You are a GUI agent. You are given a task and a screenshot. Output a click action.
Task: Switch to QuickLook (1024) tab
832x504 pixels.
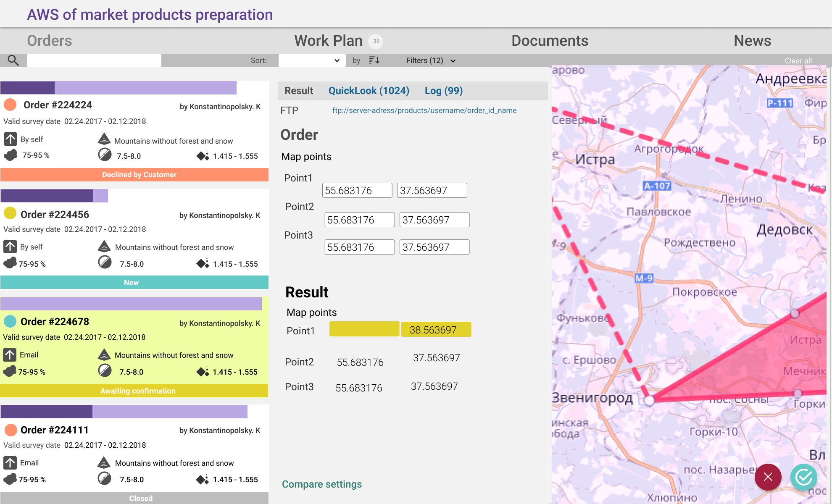coord(369,91)
